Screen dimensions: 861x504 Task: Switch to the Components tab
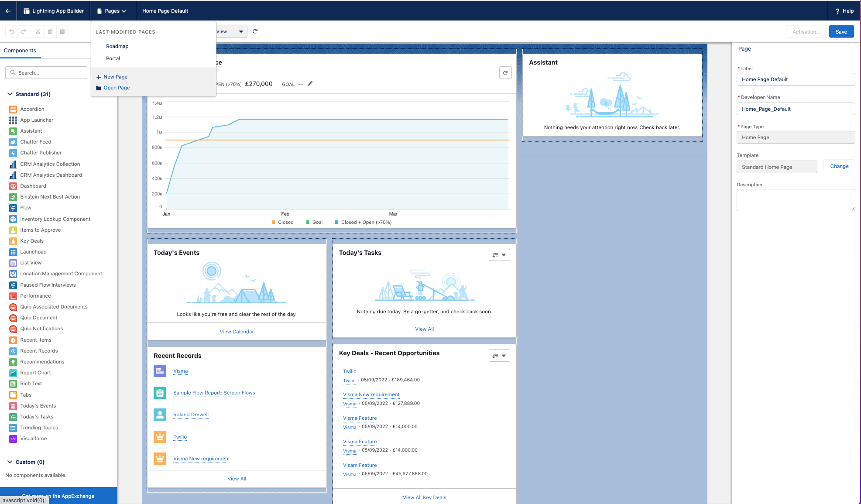[20, 51]
